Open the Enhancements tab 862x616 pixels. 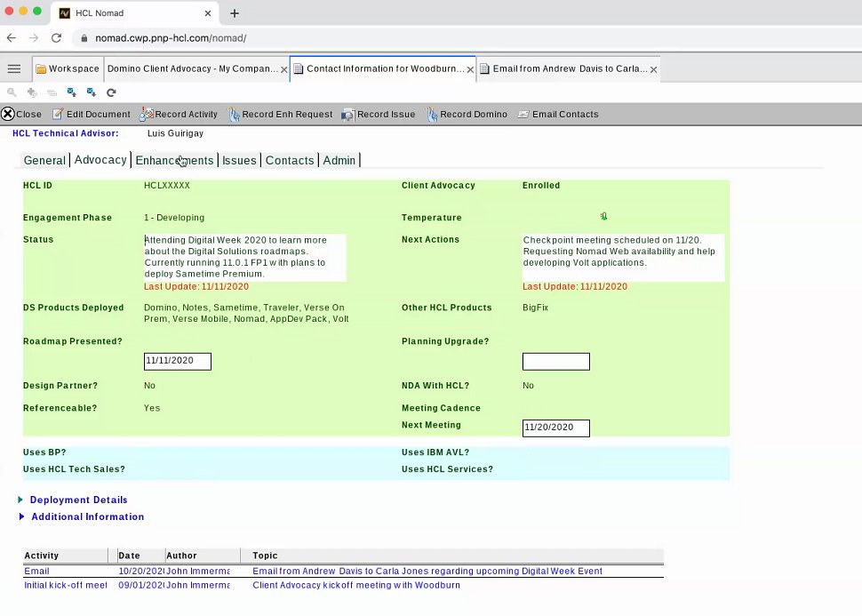pos(174,161)
